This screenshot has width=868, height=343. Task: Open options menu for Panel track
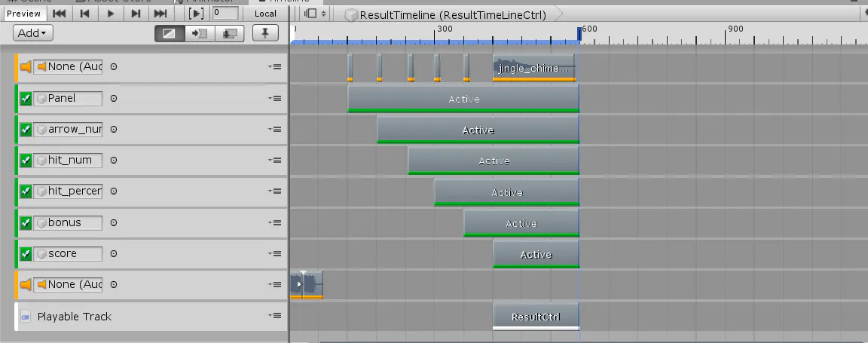click(x=275, y=98)
